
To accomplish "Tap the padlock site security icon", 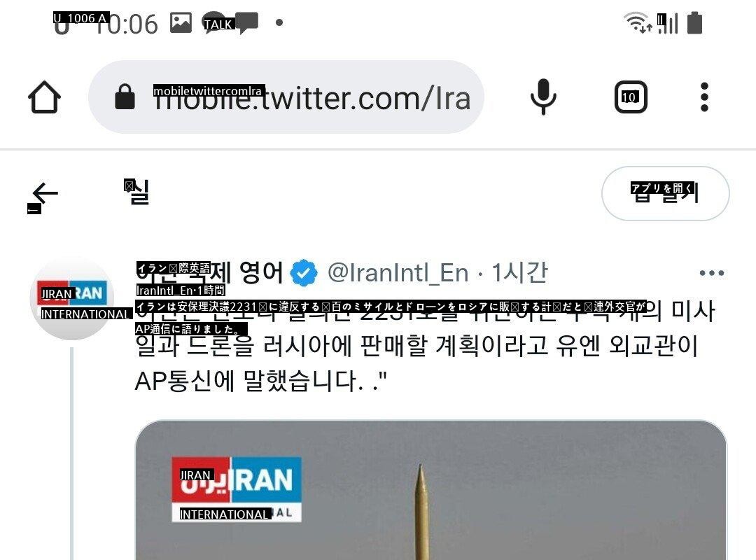I will pos(125,97).
